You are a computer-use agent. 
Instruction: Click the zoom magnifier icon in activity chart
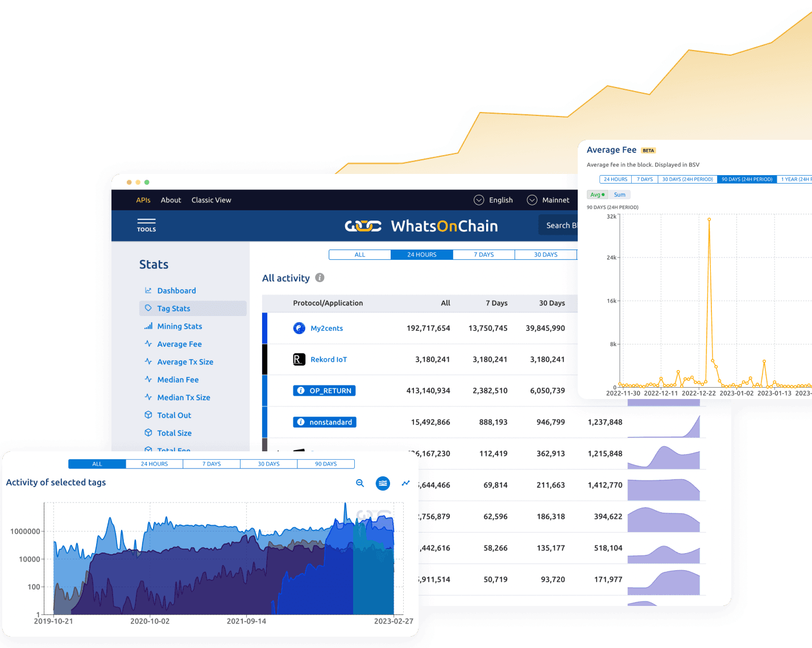click(360, 483)
